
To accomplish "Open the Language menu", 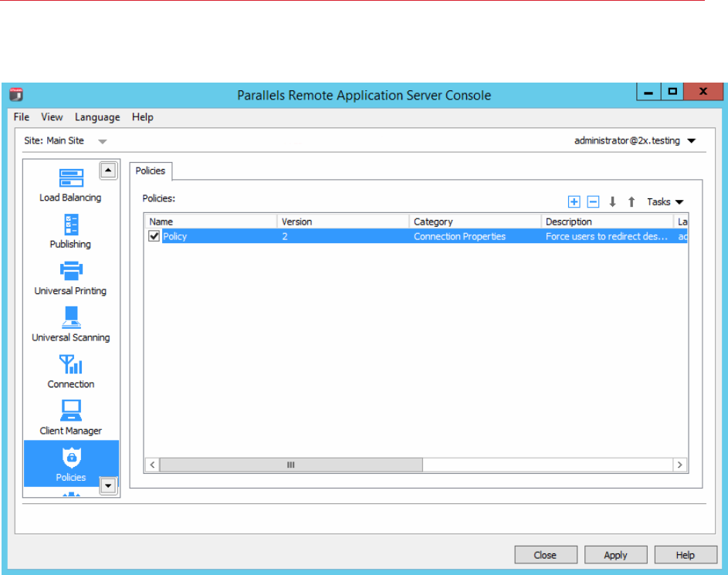I will pyautogui.click(x=97, y=117).
